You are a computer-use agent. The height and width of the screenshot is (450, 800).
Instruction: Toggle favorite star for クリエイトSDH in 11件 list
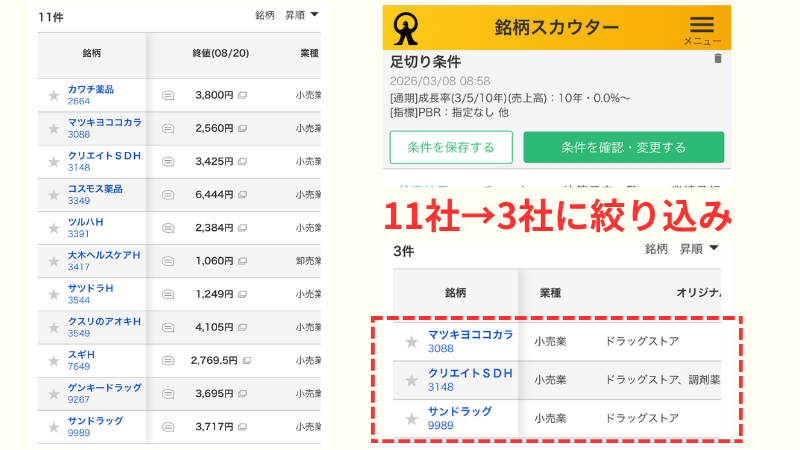(54, 162)
